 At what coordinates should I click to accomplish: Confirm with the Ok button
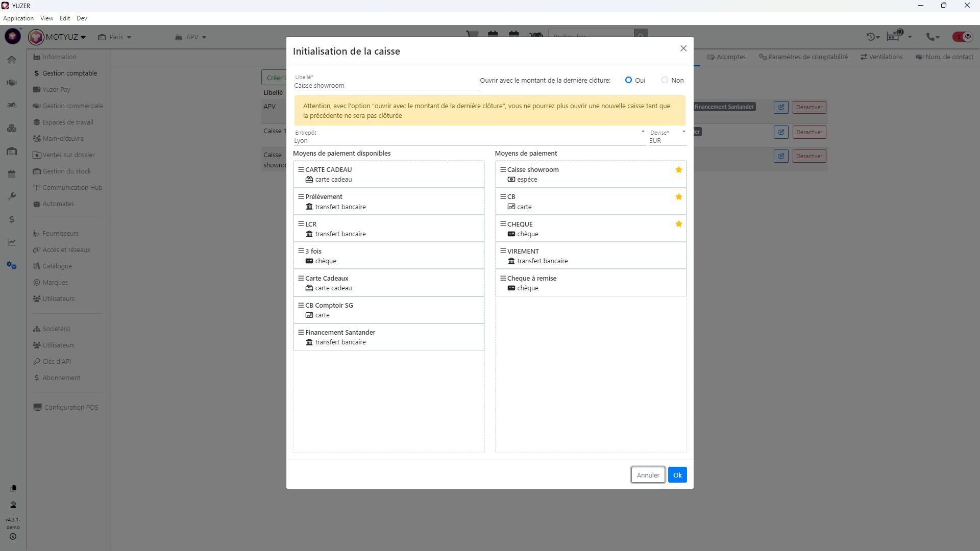click(677, 475)
